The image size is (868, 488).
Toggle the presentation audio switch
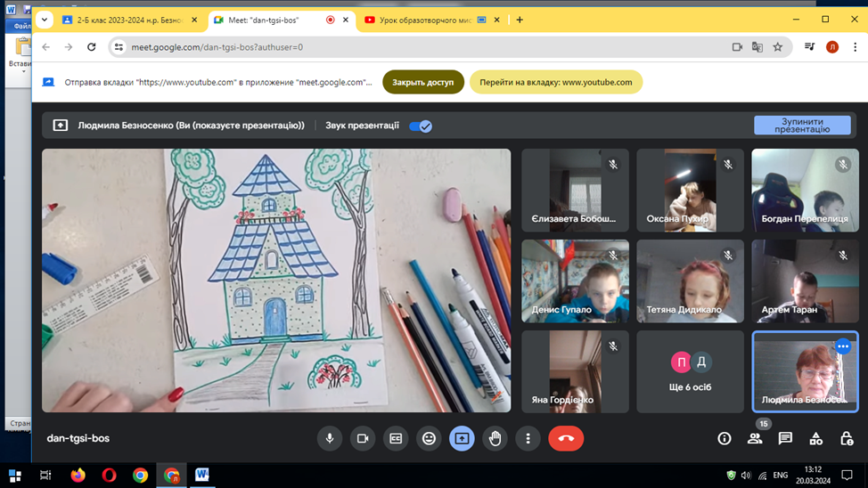[x=421, y=126]
